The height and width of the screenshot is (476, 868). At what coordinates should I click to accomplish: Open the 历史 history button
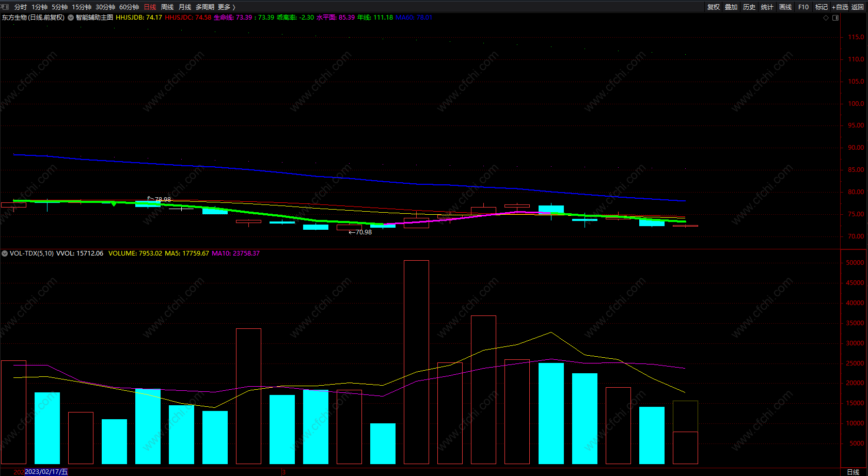pos(749,7)
